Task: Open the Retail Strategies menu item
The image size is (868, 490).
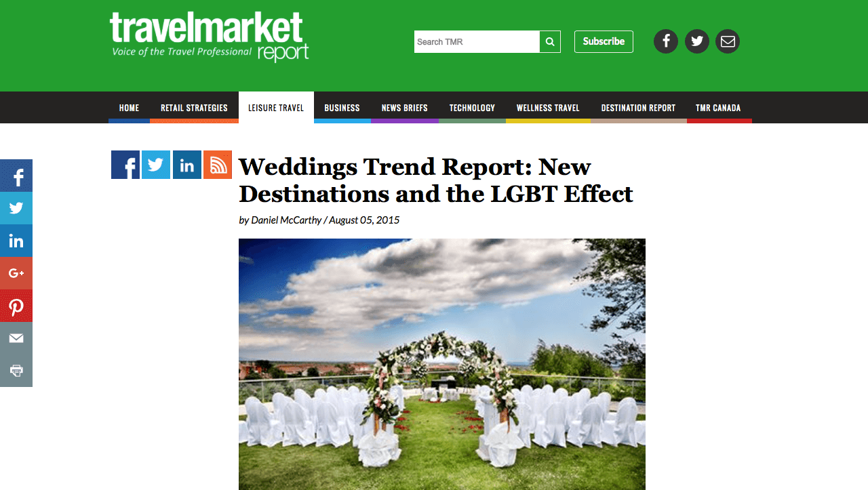Action: 194,108
